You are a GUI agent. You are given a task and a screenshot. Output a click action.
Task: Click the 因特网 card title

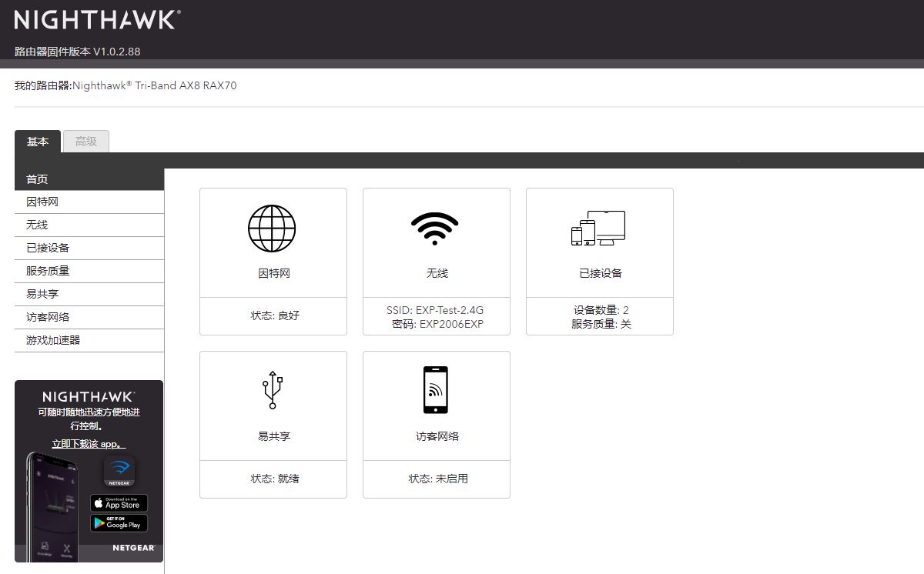273,273
